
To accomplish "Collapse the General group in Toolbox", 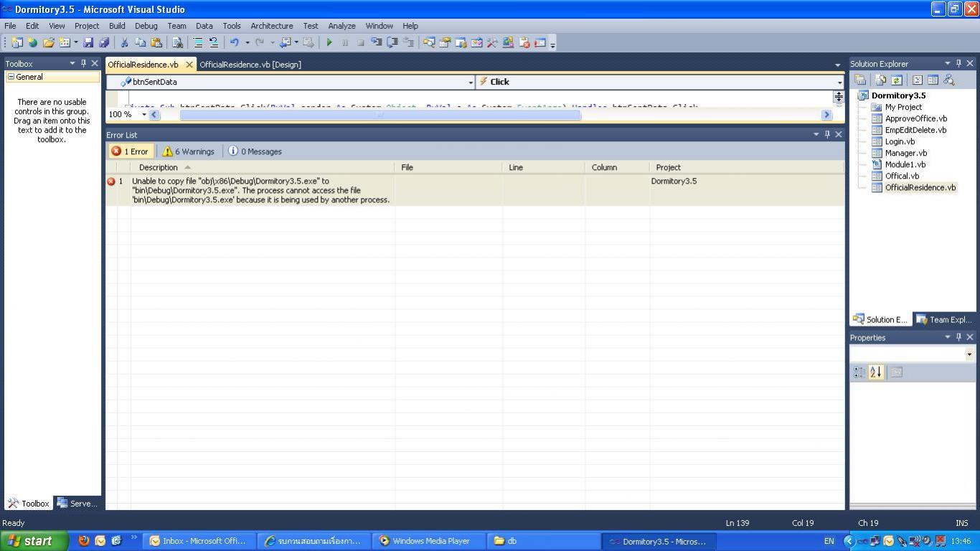I will pyautogui.click(x=11, y=77).
